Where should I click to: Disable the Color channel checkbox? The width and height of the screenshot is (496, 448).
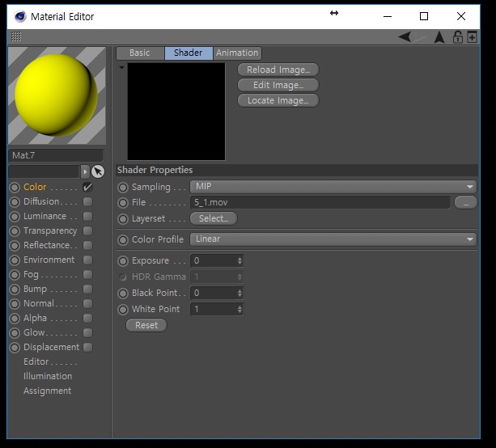click(x=87, y=188)
